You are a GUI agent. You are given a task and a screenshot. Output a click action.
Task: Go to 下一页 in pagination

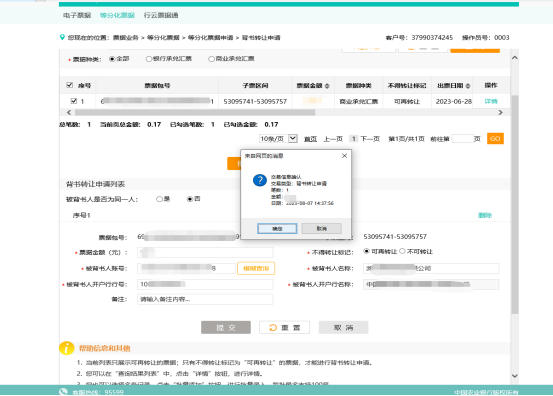[x=370, y=139]
